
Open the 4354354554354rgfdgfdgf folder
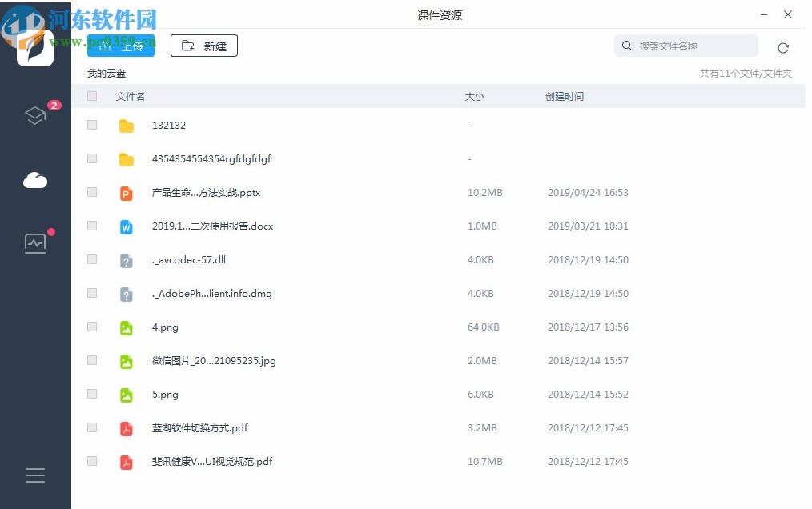[211, 159]
